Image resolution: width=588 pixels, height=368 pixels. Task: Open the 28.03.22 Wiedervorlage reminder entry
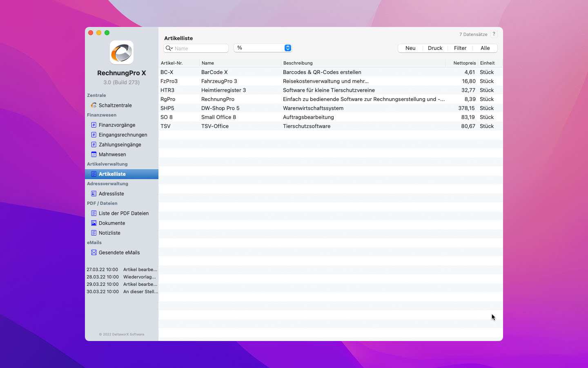click(x=122, y=277)
